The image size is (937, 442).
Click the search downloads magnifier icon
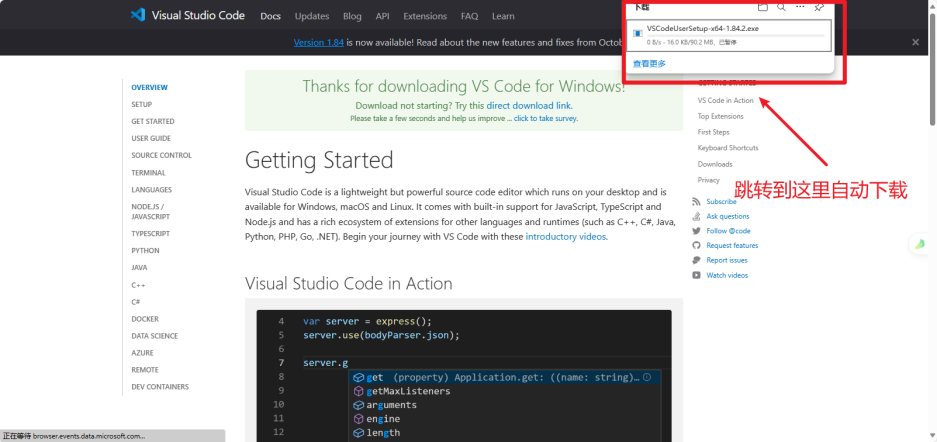click(x=781, y=7)
